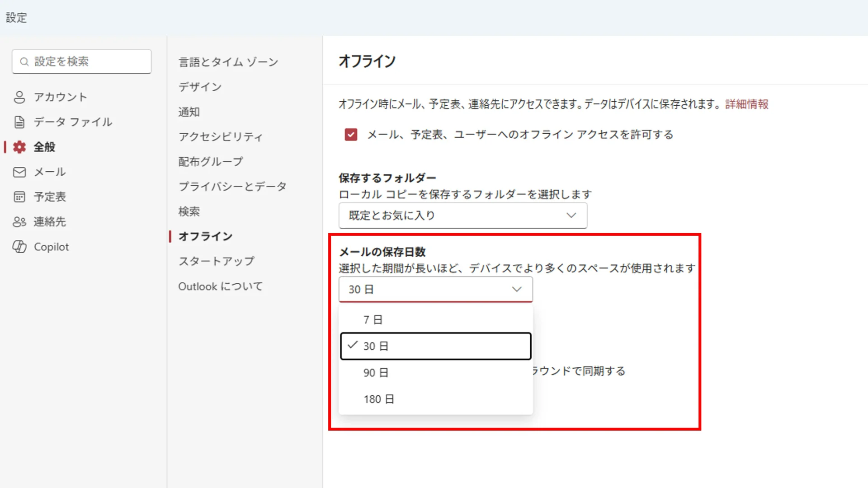The height and width of the screenshot is (488, 868).
Task: Click the 全般 gear icon
Action: (19, 147)
